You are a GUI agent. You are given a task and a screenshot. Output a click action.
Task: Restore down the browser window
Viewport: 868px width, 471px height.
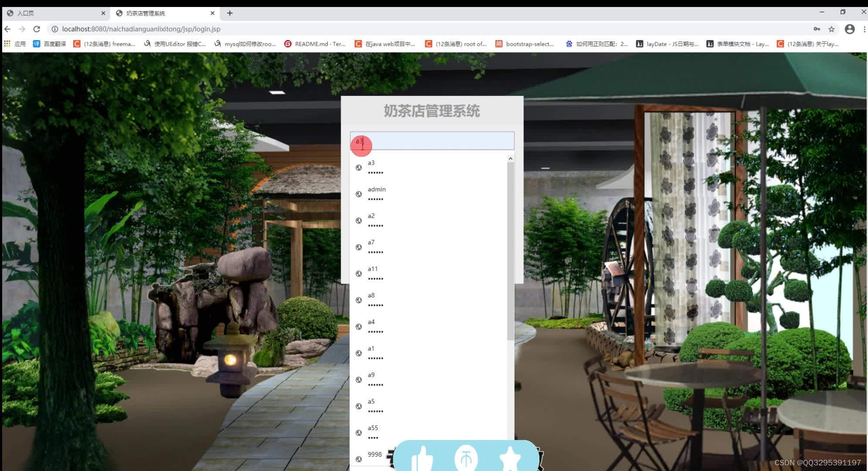843,12
